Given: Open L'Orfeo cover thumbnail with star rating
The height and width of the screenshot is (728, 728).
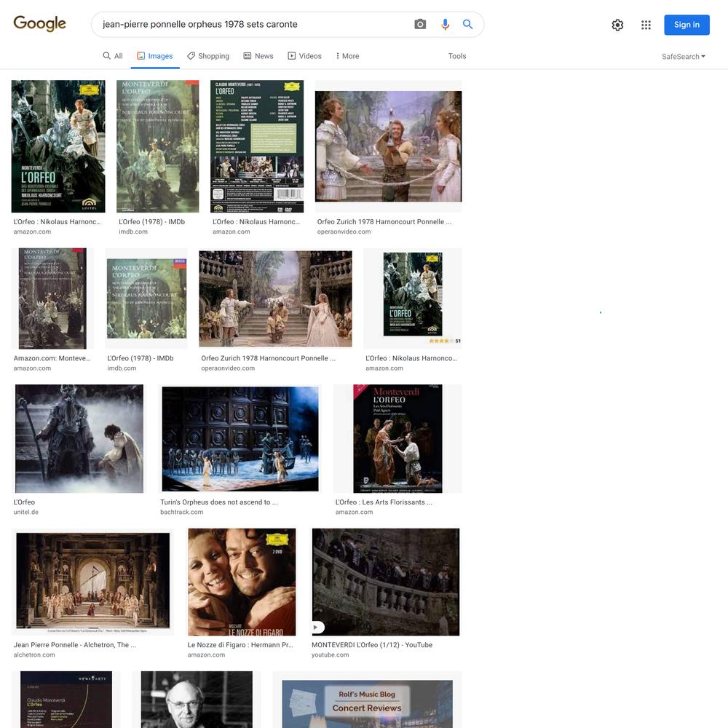Looking at the screenshot, I should (413, 298).
